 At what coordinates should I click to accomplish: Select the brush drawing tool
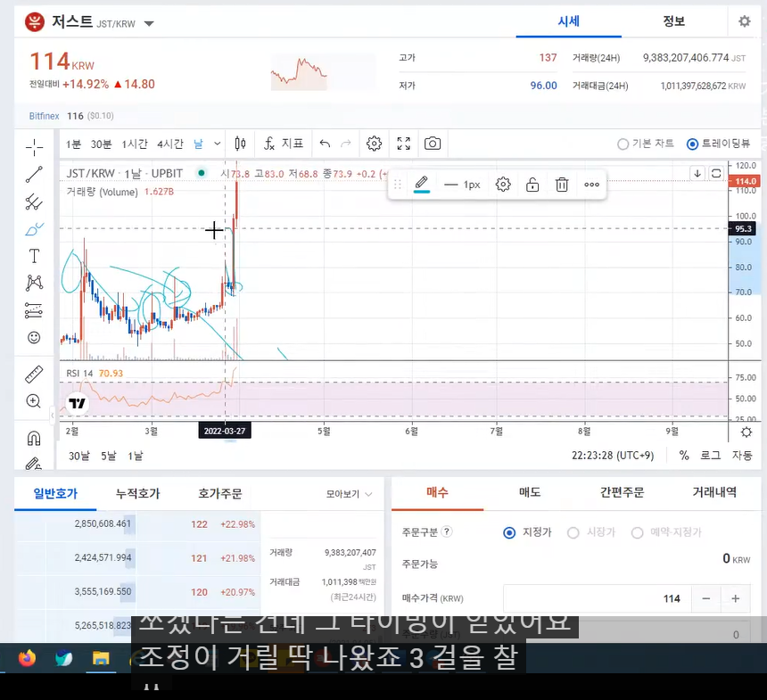pyautogui.click(x=34, y=229)
